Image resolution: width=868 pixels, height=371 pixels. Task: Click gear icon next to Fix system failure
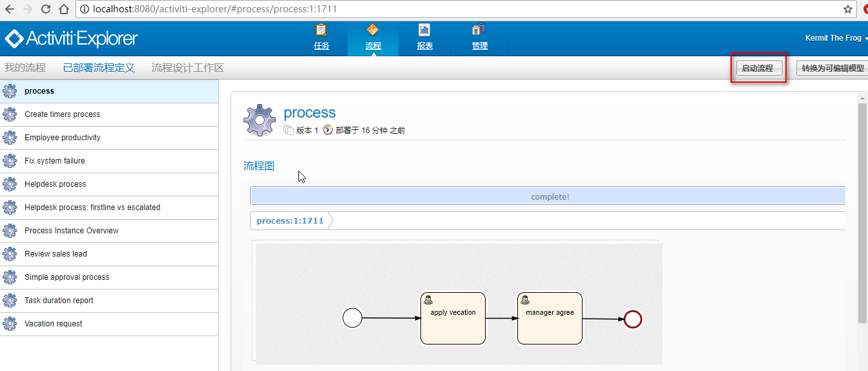click(10, 161)
